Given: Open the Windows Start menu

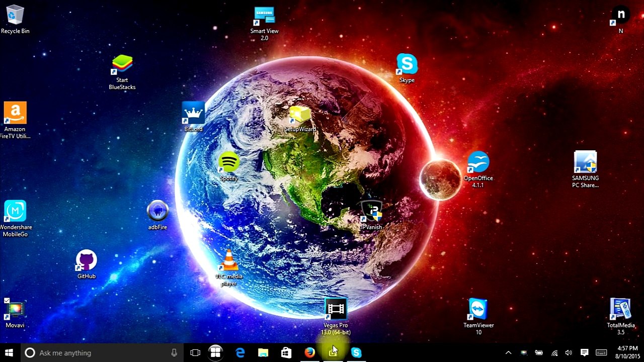Looking at the screenshot, I should (9, 353).
